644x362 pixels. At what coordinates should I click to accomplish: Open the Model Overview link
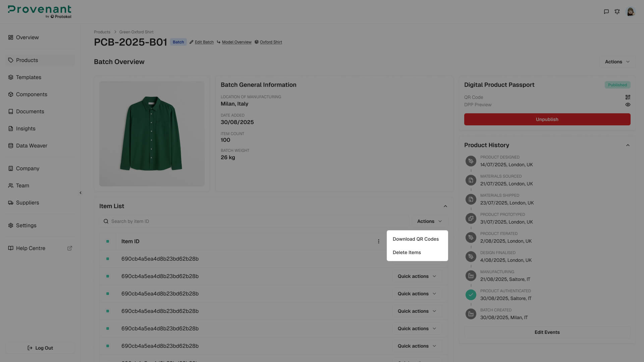(x=236, y=42)
